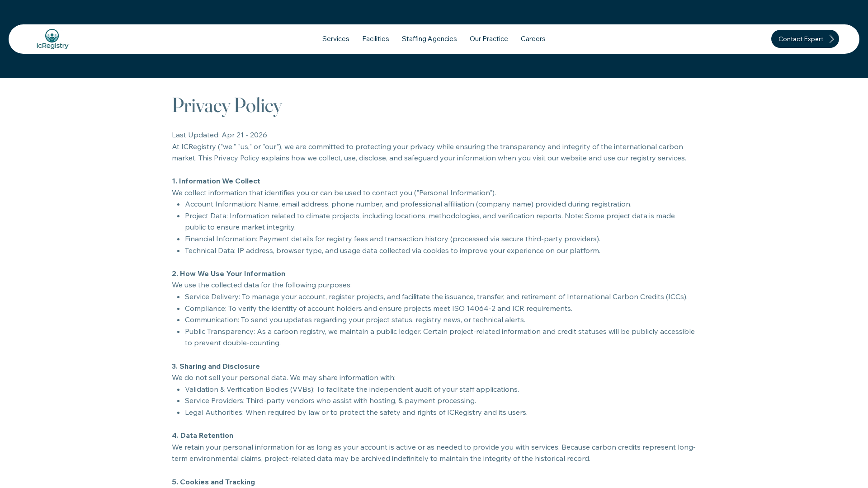The image size is (868, 488).
Task: Select heading 5. Cookies and Tracking
Action: click(x=213, y=482)
